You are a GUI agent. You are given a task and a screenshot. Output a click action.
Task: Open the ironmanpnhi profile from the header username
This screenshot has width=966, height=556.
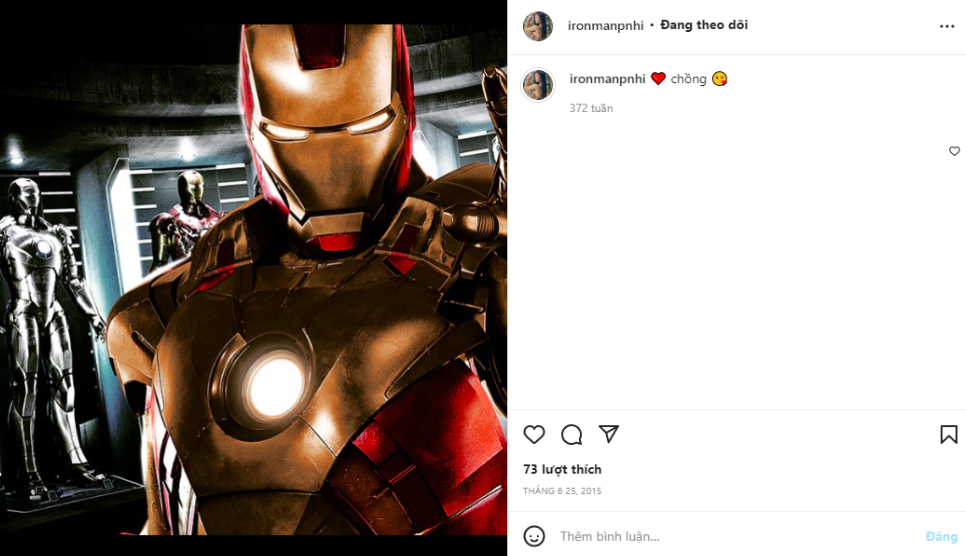tap(606, 26)
